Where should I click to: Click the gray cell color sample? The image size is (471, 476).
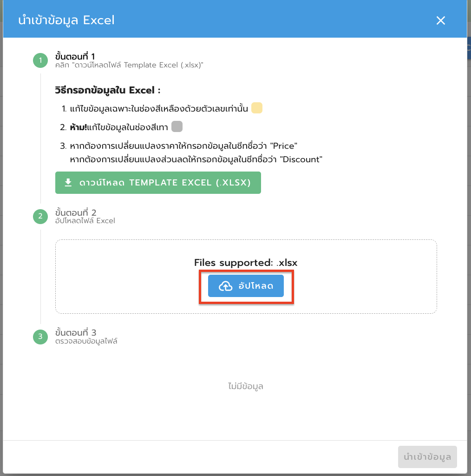tap(177, 126)
